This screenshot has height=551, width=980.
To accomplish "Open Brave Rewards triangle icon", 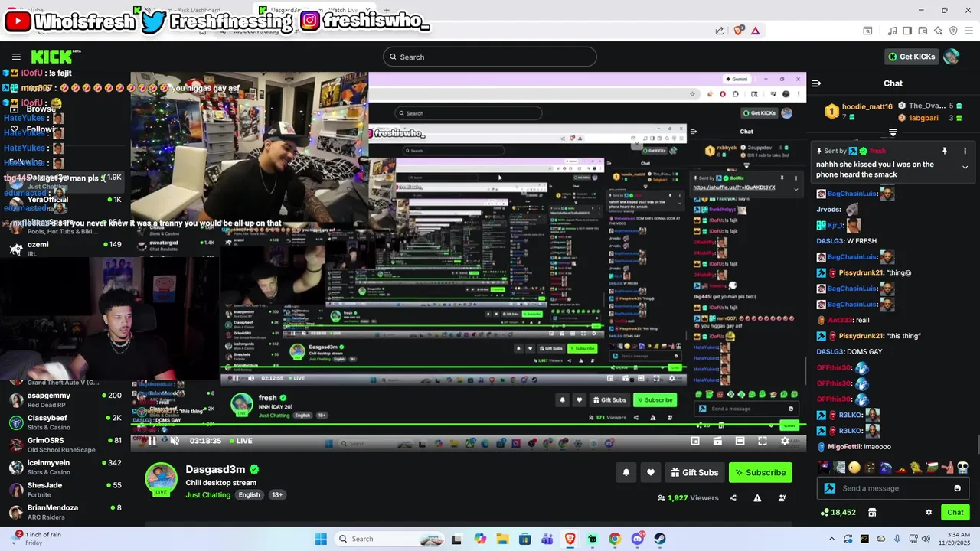I will click(756, 31).
